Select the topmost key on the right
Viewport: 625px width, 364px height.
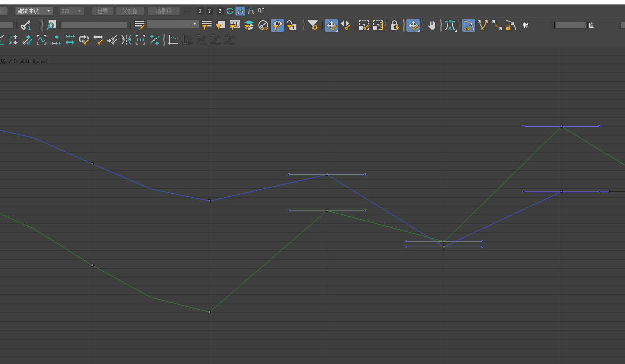point(561,126)
